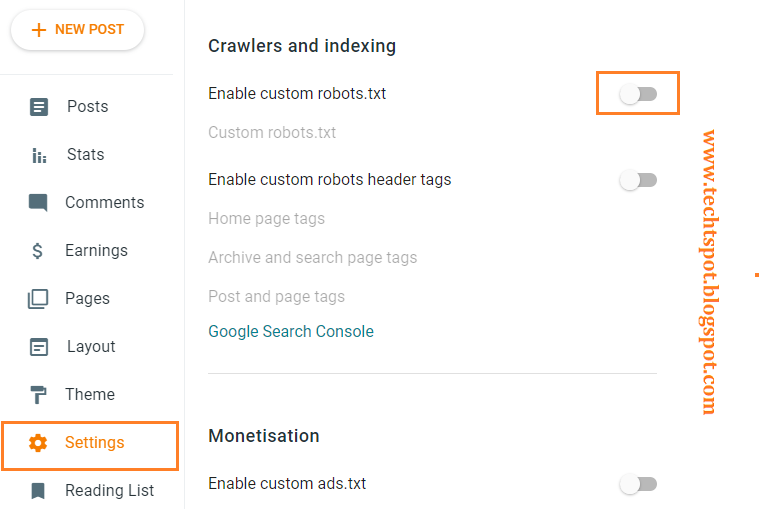Open the Google Search Console link

click(x=291, y=331)
